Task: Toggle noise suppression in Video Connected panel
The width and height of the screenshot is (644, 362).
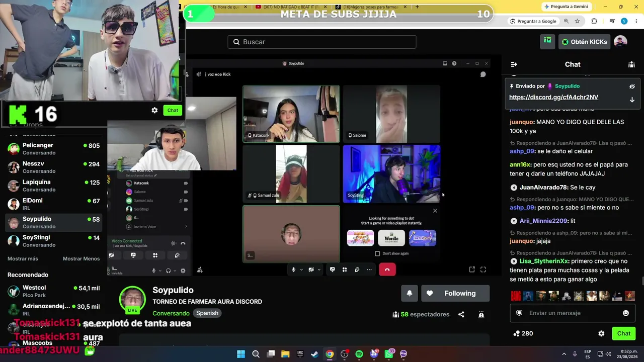Action: (174, 243)
